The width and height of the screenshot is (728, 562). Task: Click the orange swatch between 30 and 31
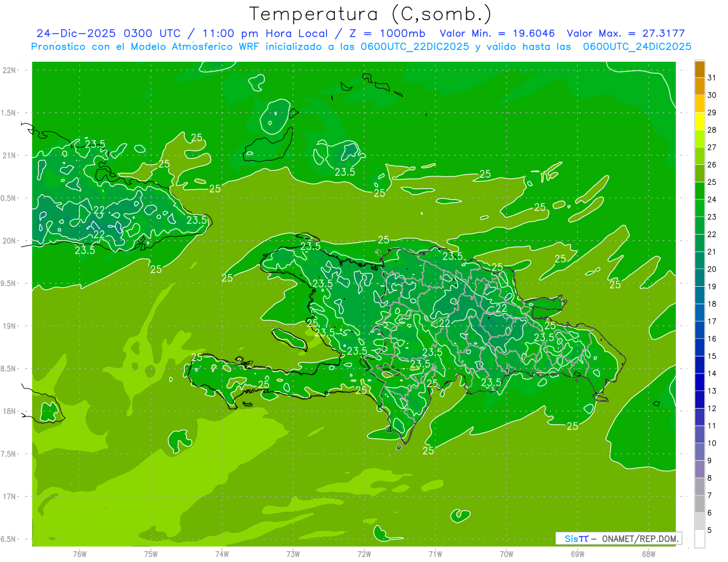[x=699, y=87]
